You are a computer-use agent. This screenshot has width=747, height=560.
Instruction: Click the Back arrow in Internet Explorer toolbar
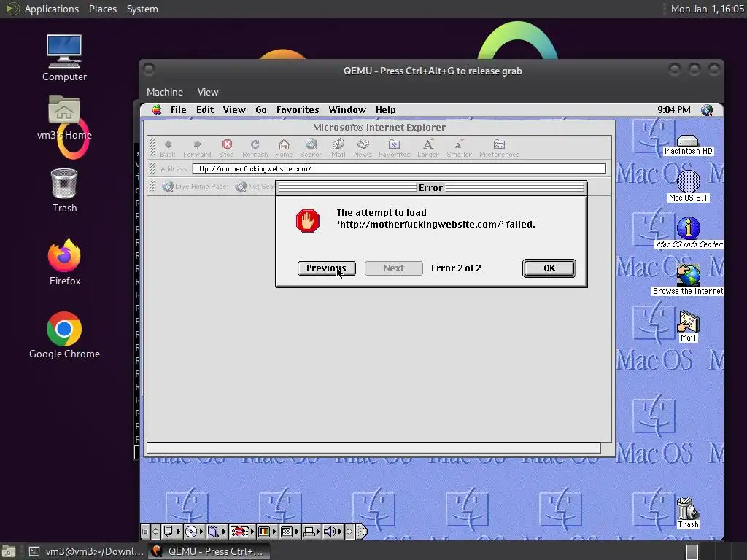click(168, 147)
